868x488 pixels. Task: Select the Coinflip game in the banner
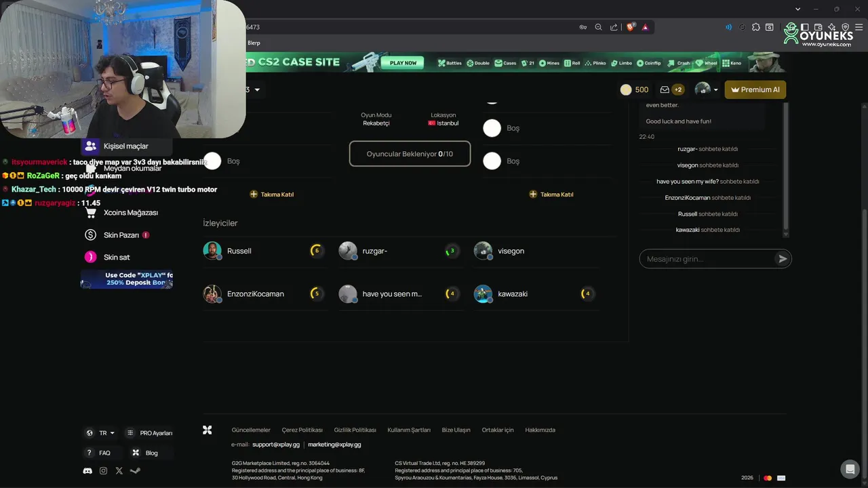point(648,63)
